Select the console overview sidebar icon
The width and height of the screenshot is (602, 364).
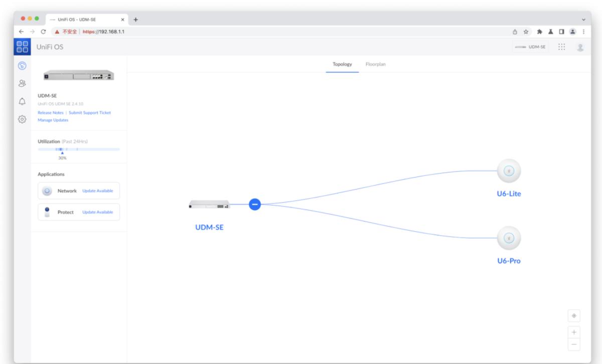[22, 65]
